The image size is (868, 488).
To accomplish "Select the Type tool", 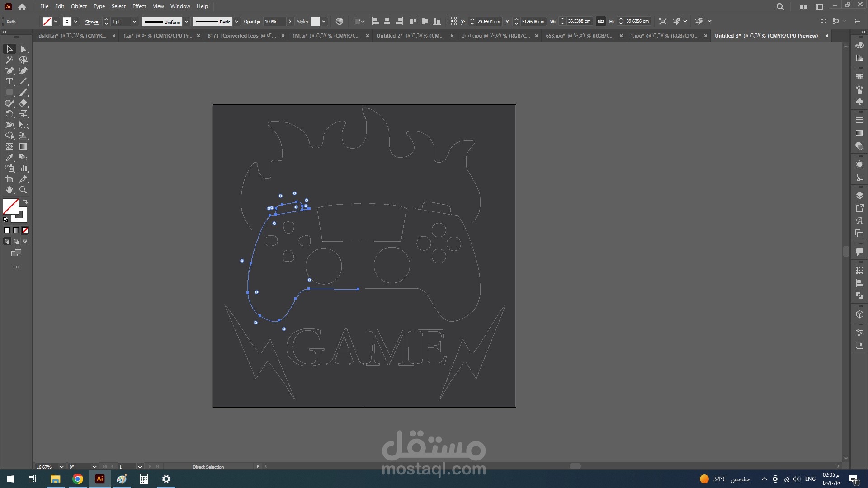I will 9,82.
